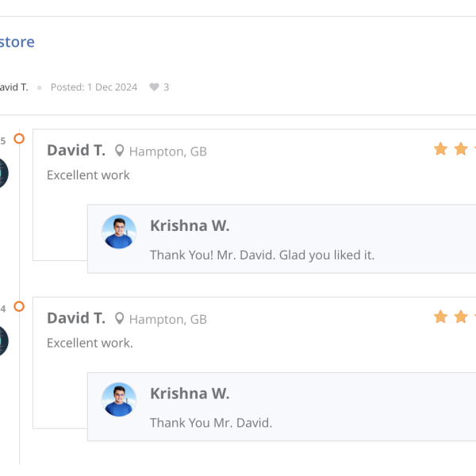Select the second review's orange timeline marker

pyautogui.click(x=19, y=306)
